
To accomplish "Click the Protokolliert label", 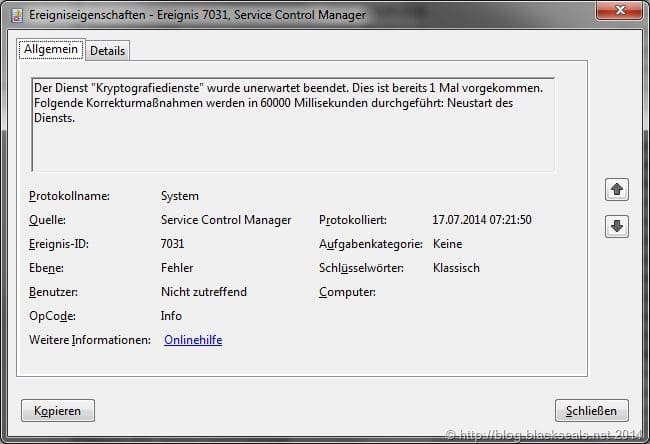I will [x=353, y=220].
